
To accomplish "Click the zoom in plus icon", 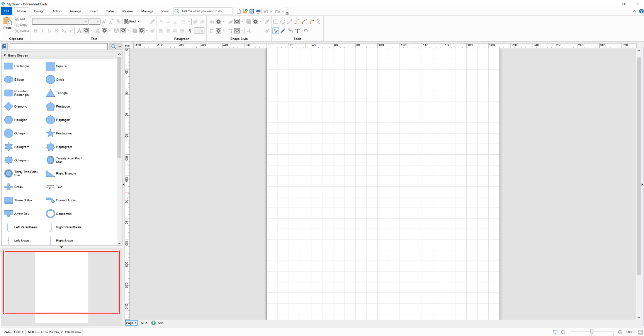I will click(620, 332).
